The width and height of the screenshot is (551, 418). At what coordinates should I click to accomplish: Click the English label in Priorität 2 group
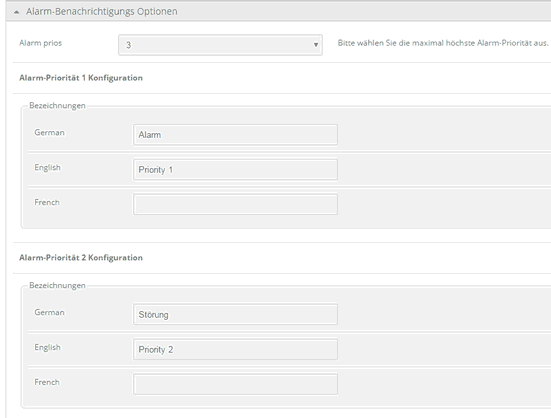point(47,347)
